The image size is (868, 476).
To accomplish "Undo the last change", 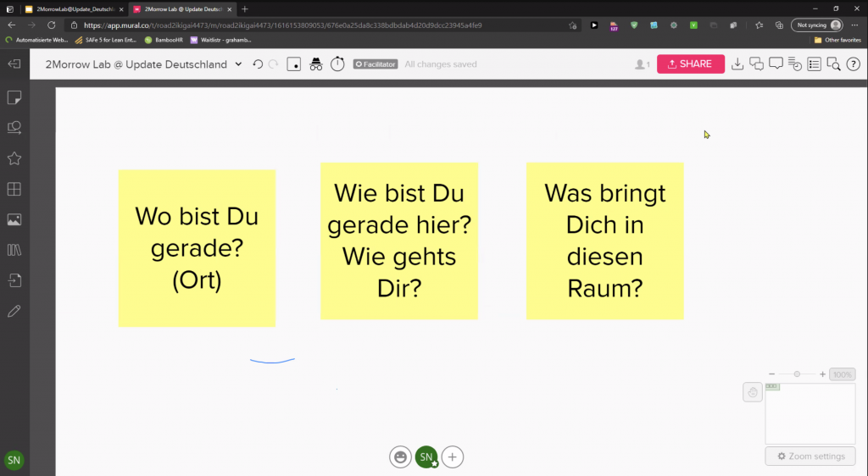I will coord(258,64).
